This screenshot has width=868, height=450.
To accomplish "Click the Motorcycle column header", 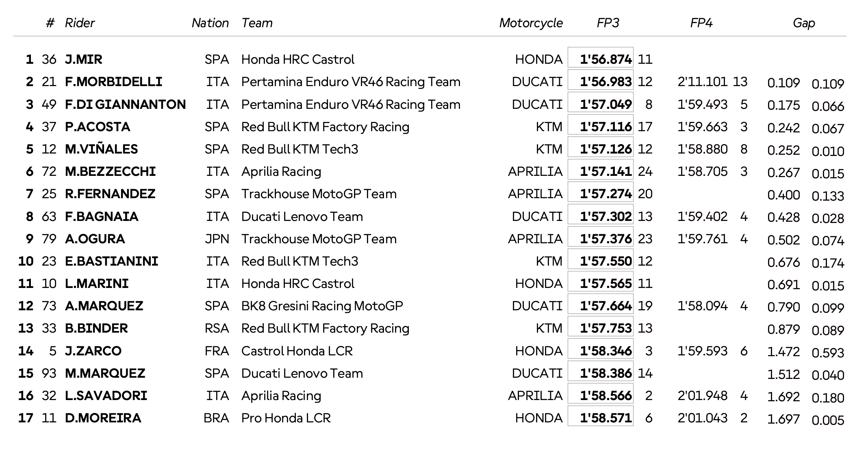I will [531, 23].
